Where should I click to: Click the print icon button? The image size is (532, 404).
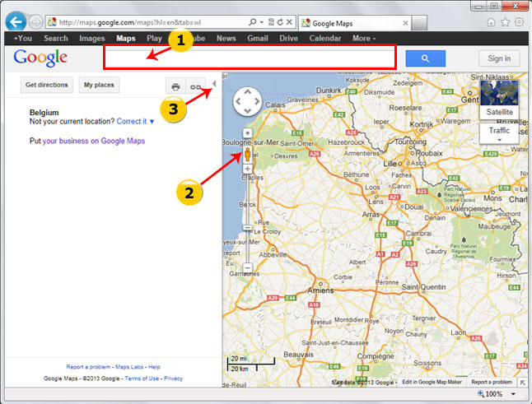point(175,86)
